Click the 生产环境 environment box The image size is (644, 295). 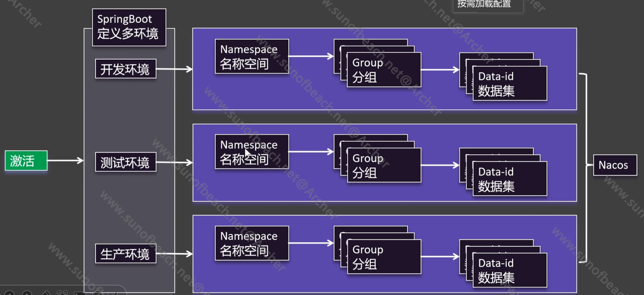[x=125, y=254]
